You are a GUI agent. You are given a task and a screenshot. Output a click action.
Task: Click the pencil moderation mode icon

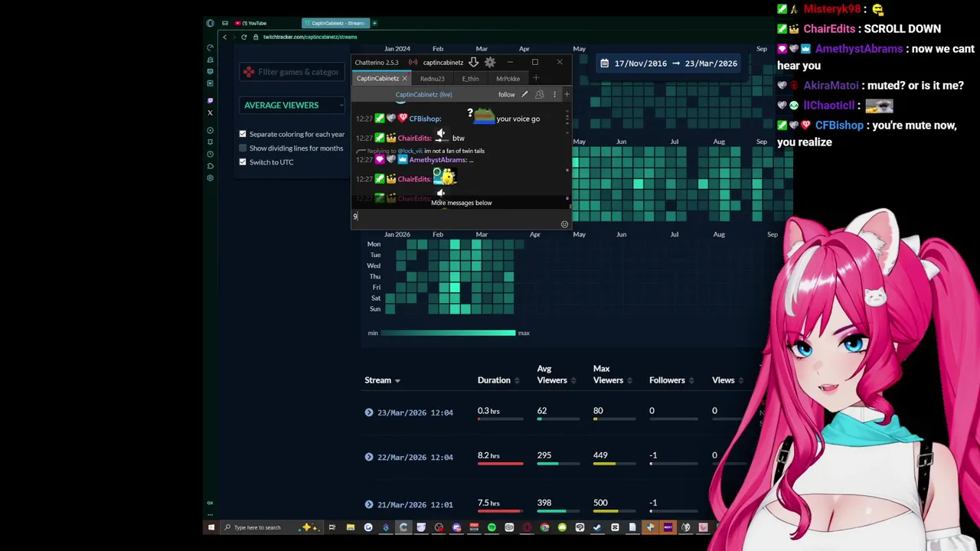(524, 95)
